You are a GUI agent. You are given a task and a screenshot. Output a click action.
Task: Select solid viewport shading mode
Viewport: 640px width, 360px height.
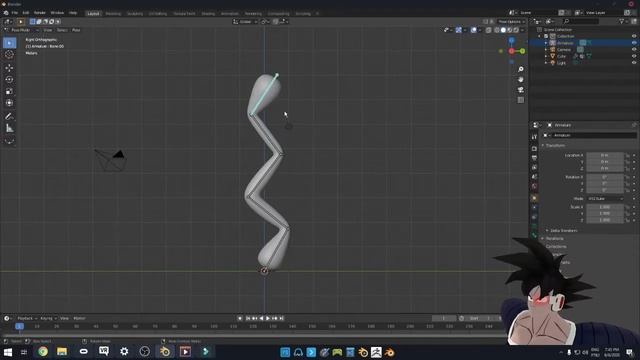tap(503, 30)
